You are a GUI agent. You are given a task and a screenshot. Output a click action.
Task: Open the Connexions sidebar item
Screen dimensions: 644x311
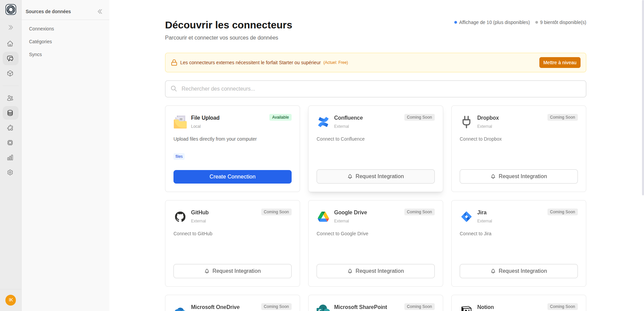pos(42,29)
